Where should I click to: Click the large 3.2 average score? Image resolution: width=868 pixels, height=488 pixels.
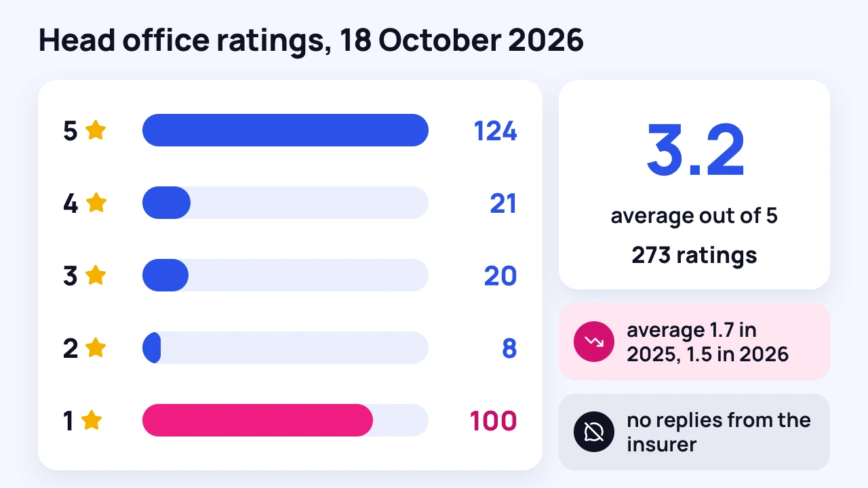[x=695, y=150]
